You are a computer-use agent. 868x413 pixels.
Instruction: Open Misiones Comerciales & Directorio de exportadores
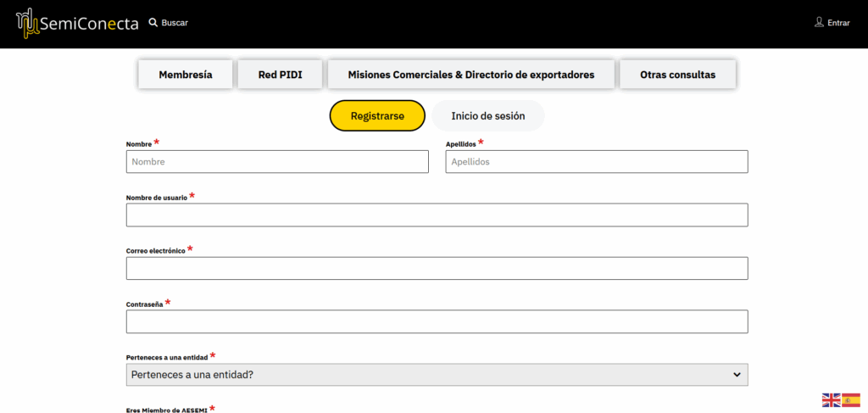tap(470, 75)
